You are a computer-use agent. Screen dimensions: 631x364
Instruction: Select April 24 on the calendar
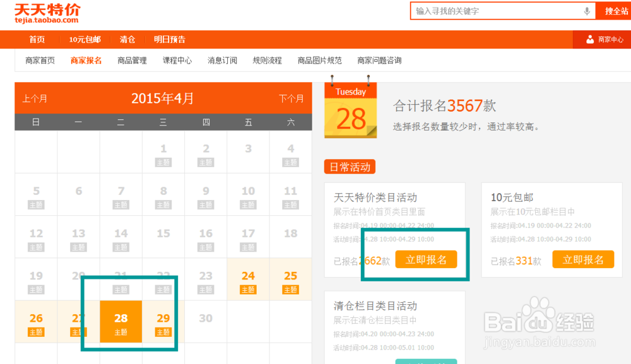click(248, 279)
